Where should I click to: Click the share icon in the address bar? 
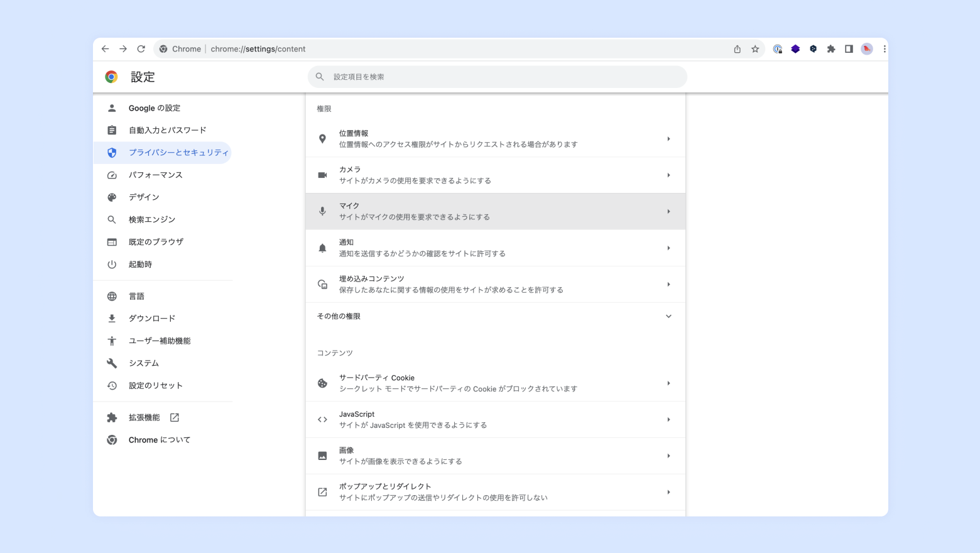pyautogui.click(x=738, y=49)
